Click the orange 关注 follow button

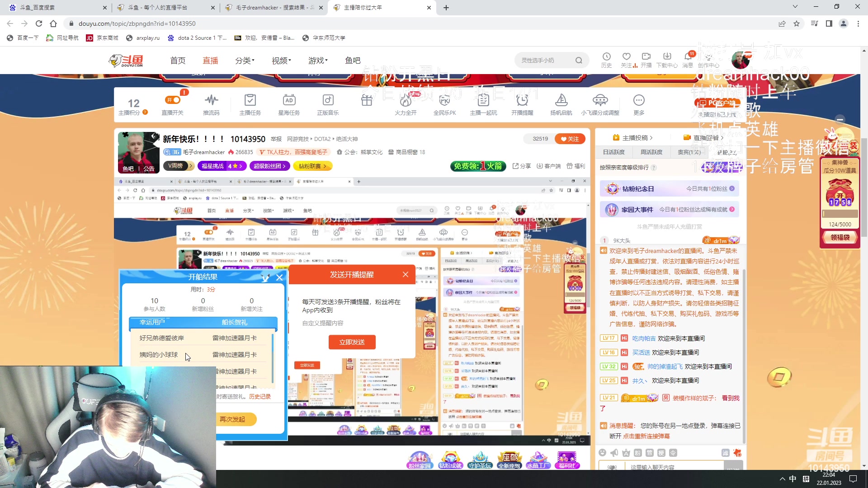point(570,139)
